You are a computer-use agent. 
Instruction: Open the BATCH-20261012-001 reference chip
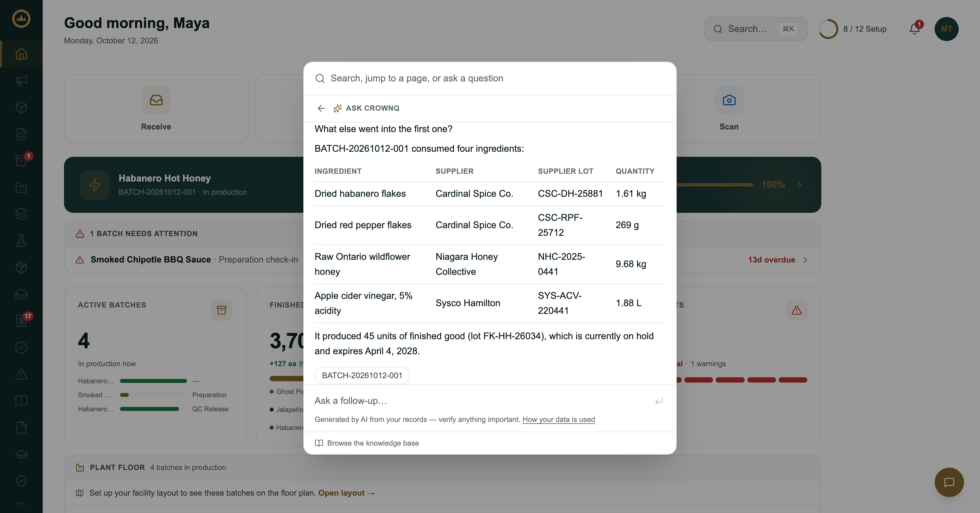tap(362, 376)
